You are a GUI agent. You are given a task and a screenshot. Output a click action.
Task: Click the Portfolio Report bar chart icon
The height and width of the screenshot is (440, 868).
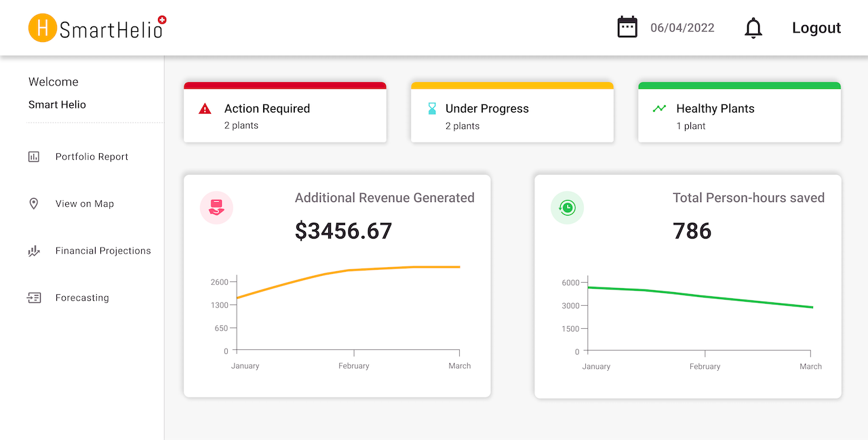(x=34, y=157)
